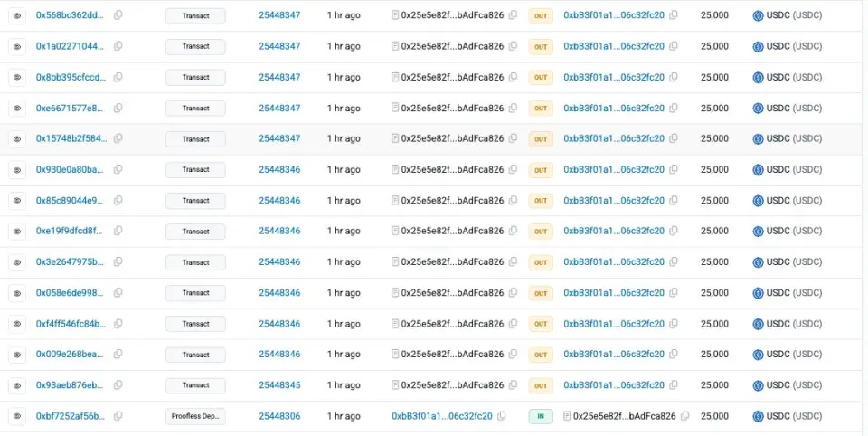This screenshot has width=868, height=436.
Task: Open block 25448346 in 0x85c89044e9 row
Action: pyautogui.click(x=279, y=201)
